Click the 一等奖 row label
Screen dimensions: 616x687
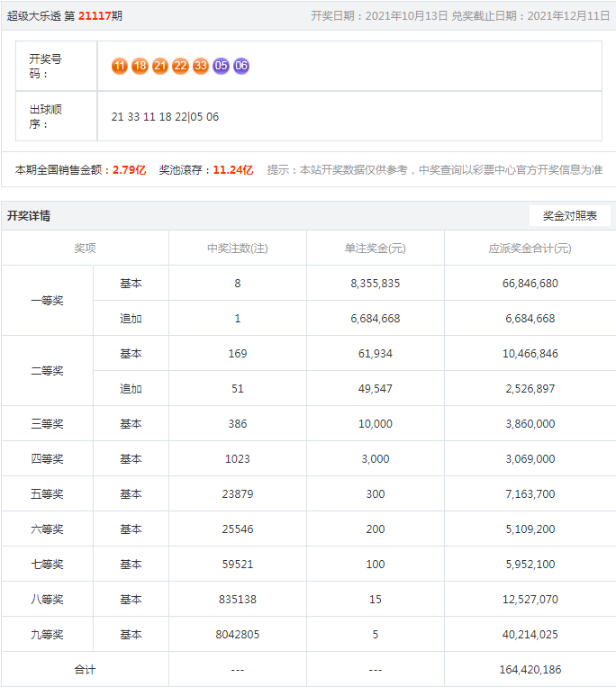(x=48, y=301)
